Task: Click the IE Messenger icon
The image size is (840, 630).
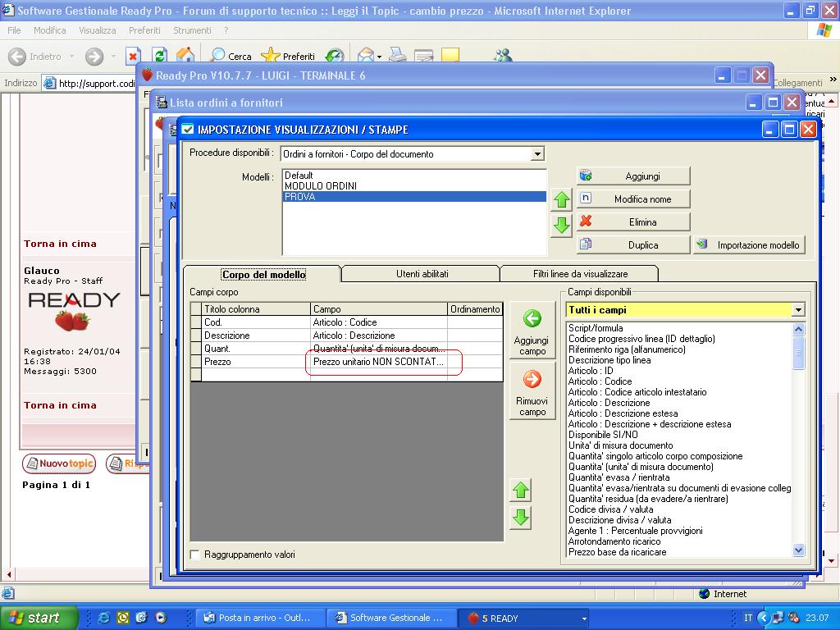Action: 503,56
